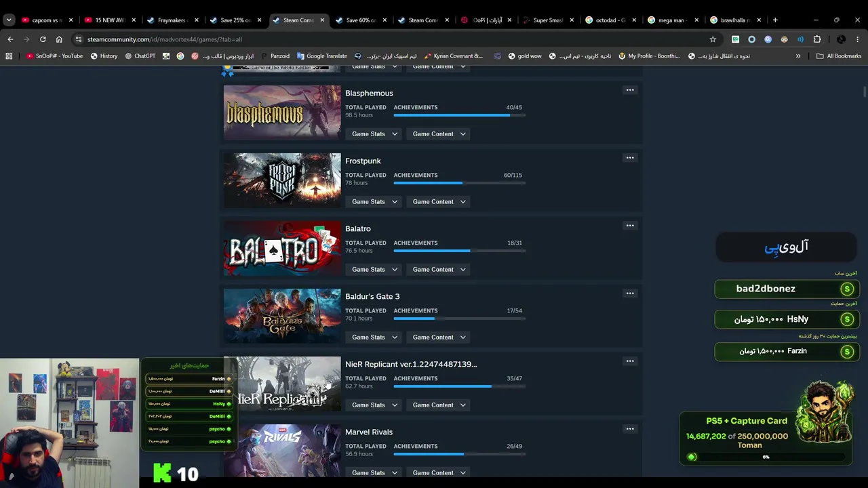The height and width of the screenshot is (488, 868).
Task: Click the Frostpunk game thumbnail
Action: pyautogui.click(x=282, y=180)
